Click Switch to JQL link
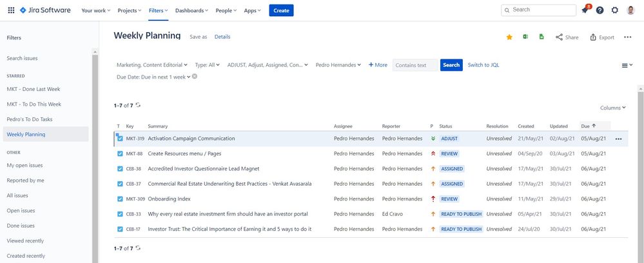Image resolution: width=644 pixels, height=263 pixels. pyautogui.click(x=483, y=65)
